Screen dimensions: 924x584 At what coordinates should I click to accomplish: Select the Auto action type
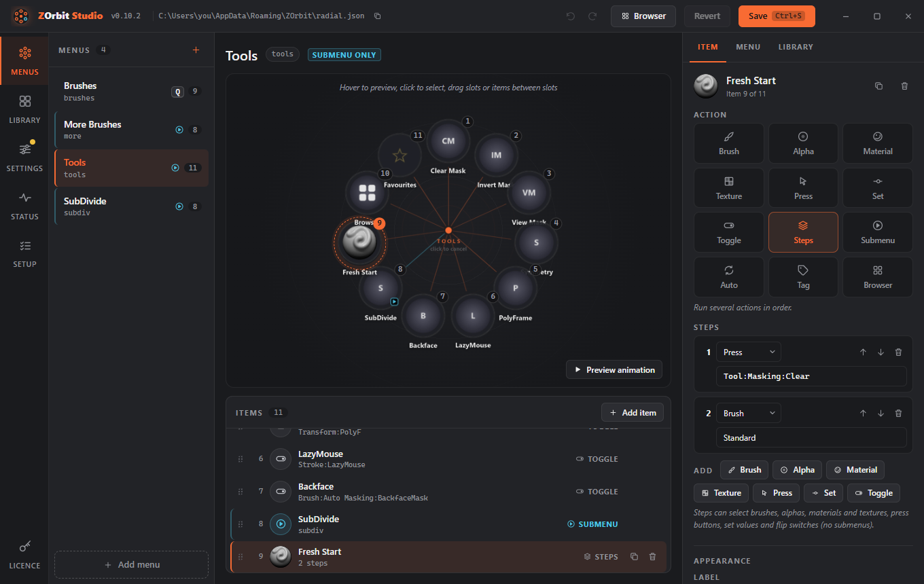(729, 277)
